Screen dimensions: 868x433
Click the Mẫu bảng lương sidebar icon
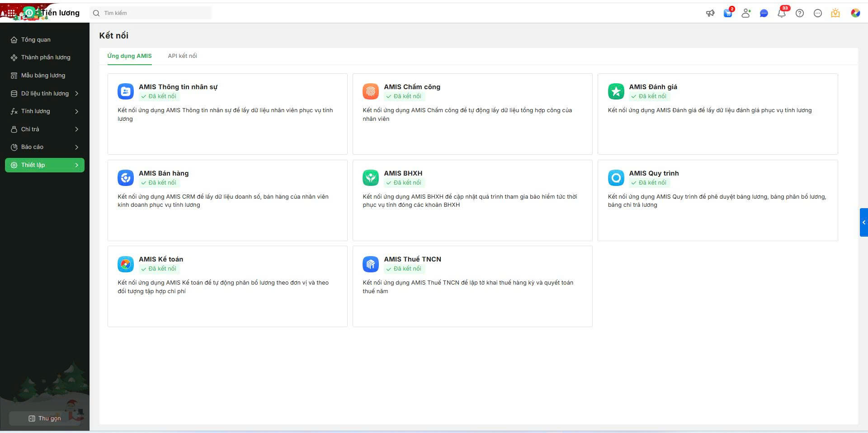click(x=14, y=76)
